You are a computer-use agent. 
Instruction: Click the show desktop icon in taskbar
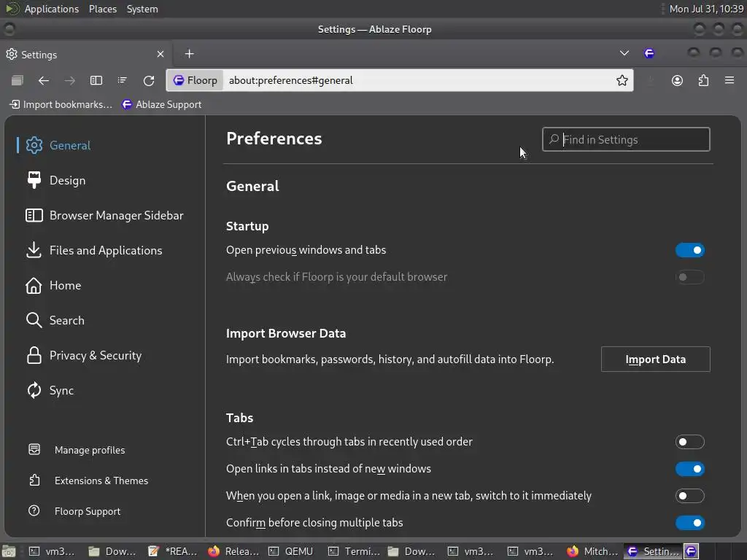(9, 551)
